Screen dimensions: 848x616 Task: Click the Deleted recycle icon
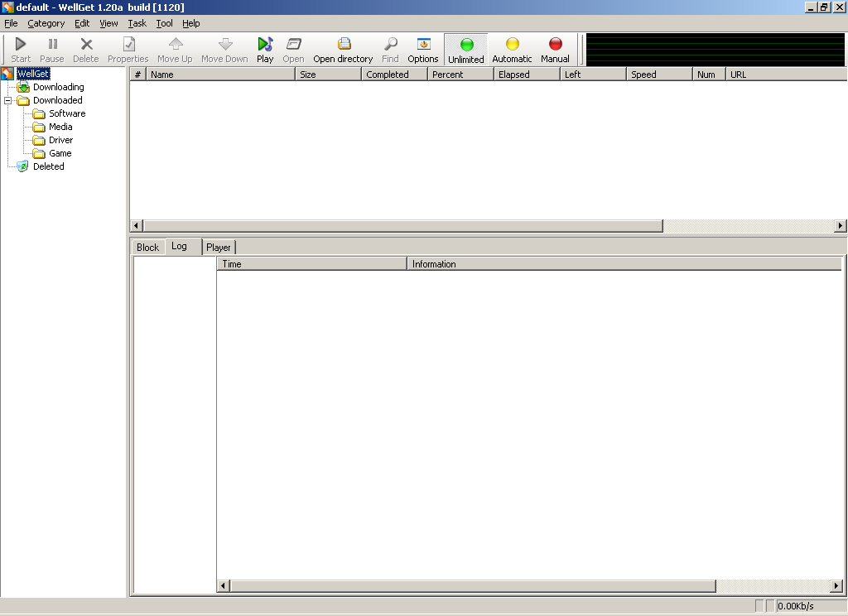click(22, 166)
